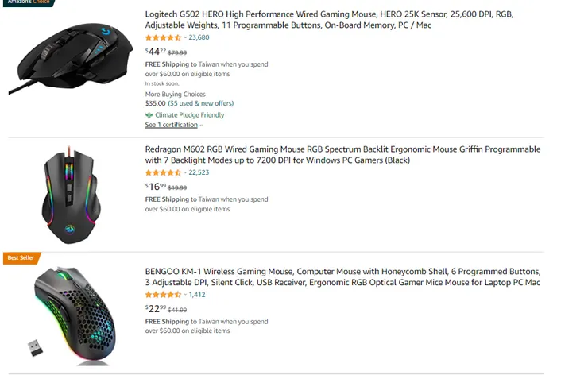View the 22,523 reviews for Redragon M602

[x=199, y=172]
